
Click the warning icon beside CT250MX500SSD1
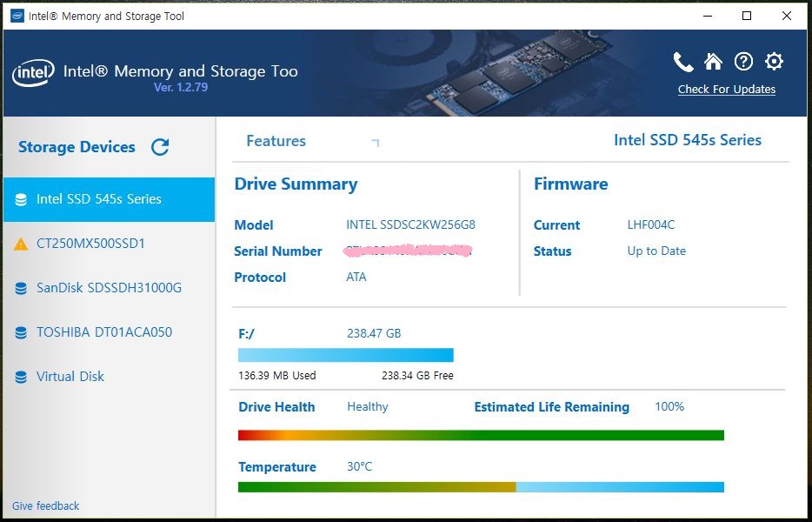21,244
